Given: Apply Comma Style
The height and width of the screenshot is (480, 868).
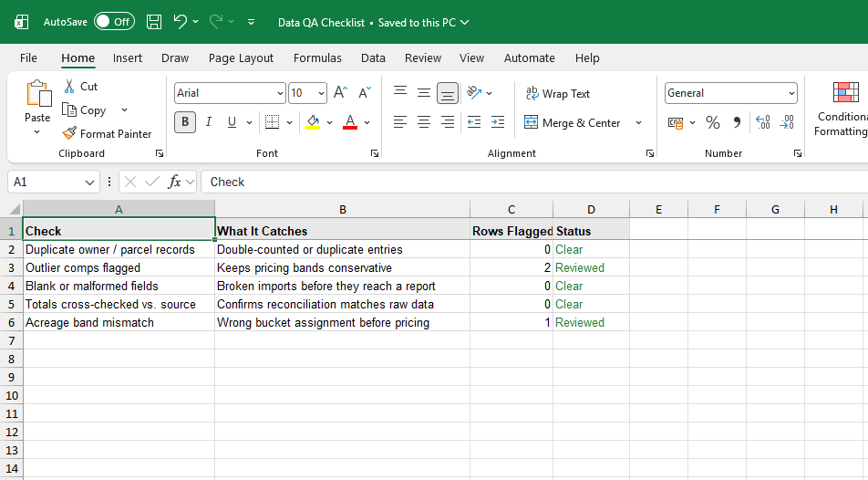Looking at the screenshot, I should pyautogui.click(x=737, y=122).
